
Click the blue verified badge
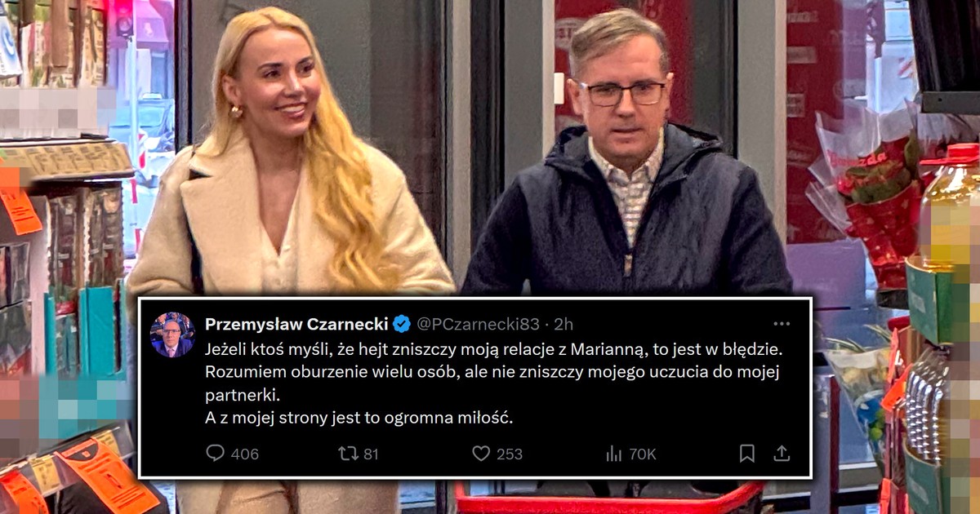point(402,324)
